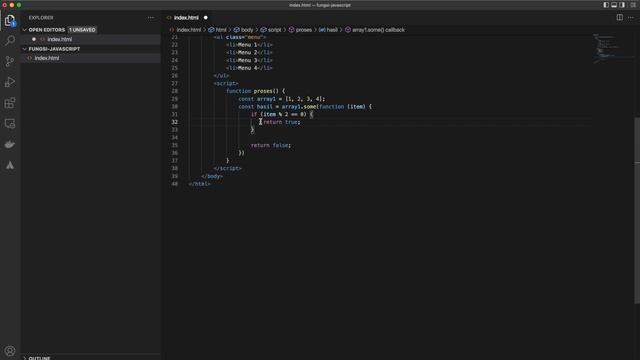The width and height of the screenshot is (640, 360).
Task: Open the Run and Debug view
Action: pyautogui.click(x=10, y=82)
